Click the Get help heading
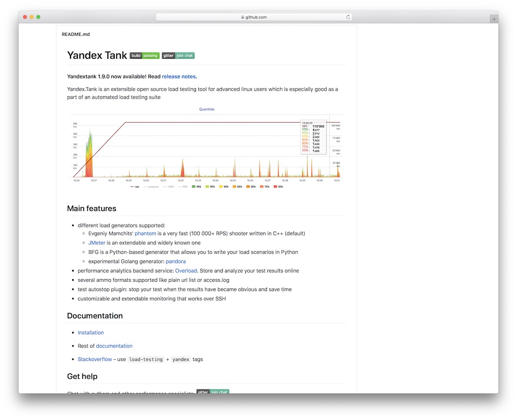The image size is (517, 420). 82,376
